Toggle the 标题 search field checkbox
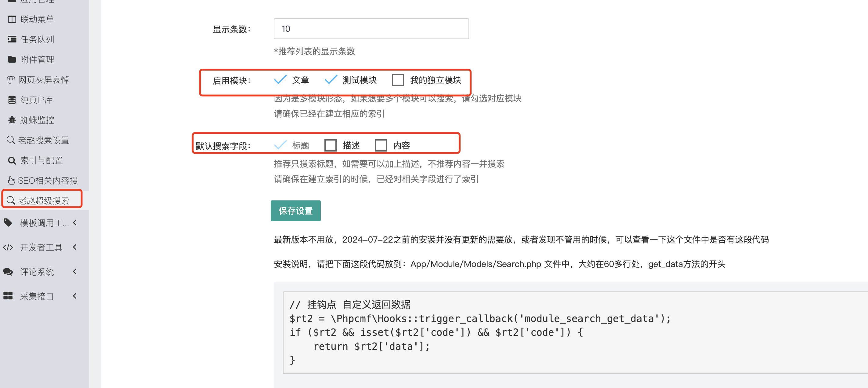Viewport: 868px width, 388px height. pos(280,145)
